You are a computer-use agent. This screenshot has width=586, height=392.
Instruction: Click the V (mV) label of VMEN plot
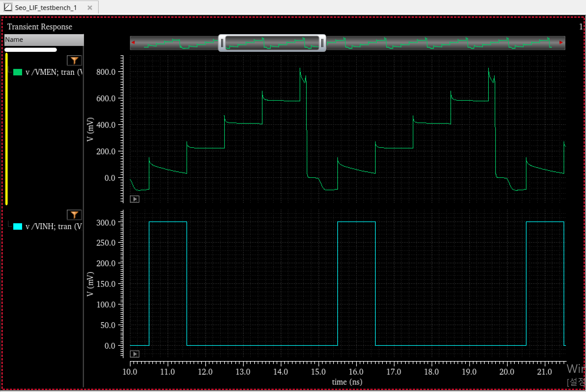coord(90,129)
